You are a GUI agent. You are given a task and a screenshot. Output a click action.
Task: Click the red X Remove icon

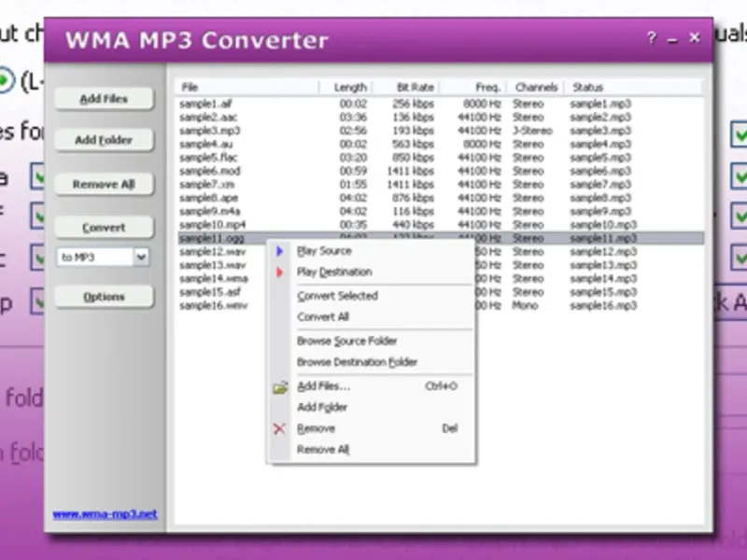279,428
